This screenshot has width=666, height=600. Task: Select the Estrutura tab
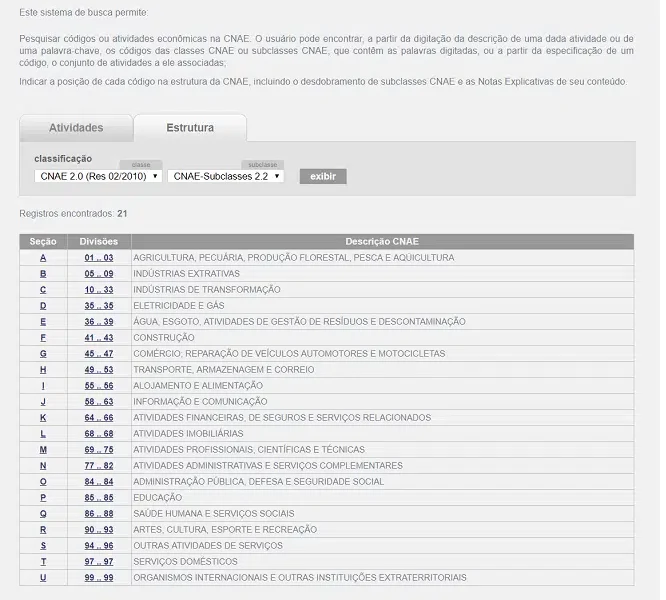(190, 128)
